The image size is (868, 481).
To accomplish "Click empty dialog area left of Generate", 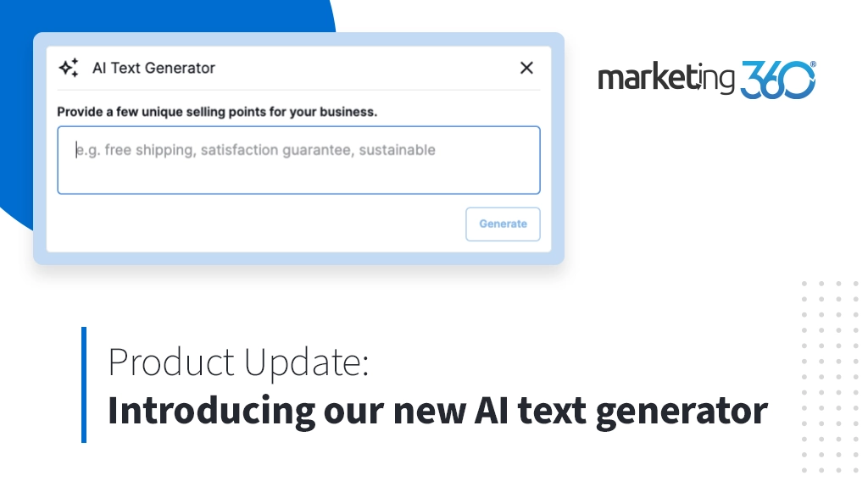I will 254,224.
